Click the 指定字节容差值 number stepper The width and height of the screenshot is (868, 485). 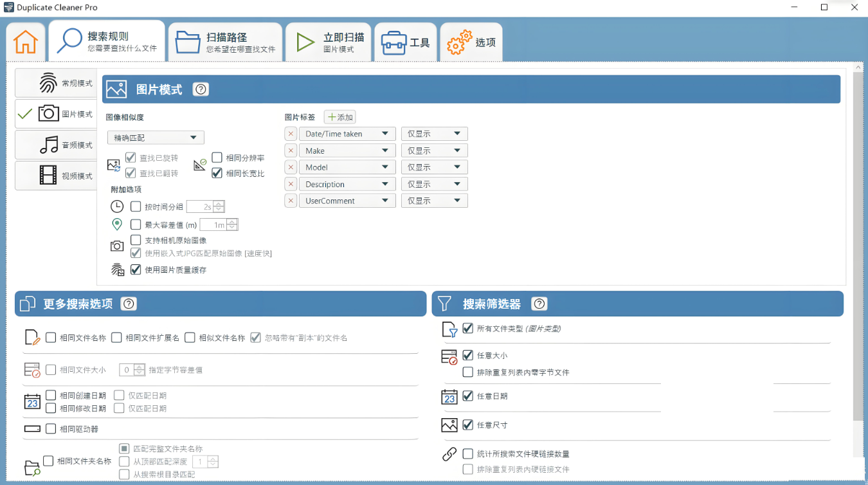132,370
